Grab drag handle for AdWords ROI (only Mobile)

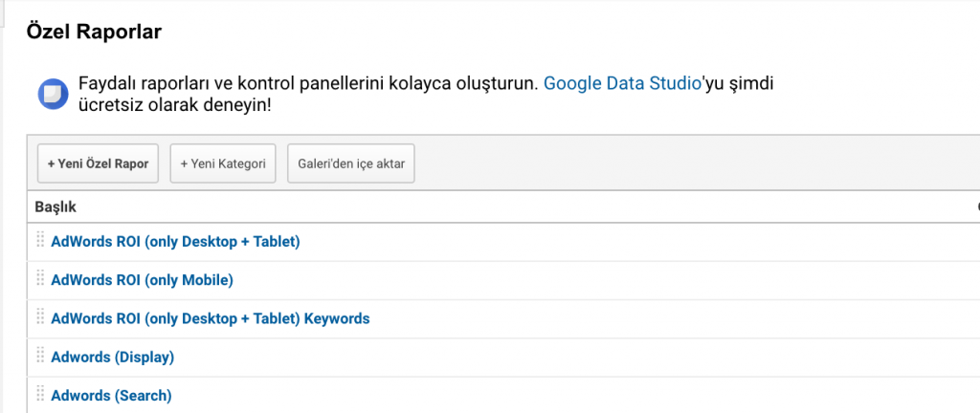click(40, 279)
